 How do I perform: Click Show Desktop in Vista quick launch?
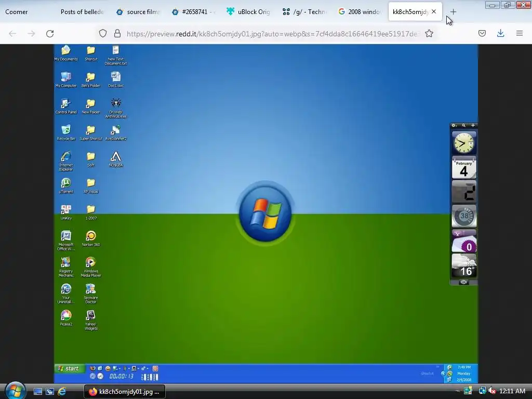[x=37, y=392]
